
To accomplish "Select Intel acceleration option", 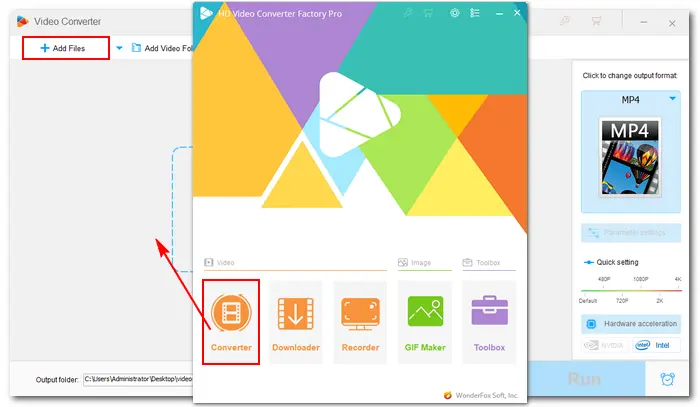I will point(656,345).
